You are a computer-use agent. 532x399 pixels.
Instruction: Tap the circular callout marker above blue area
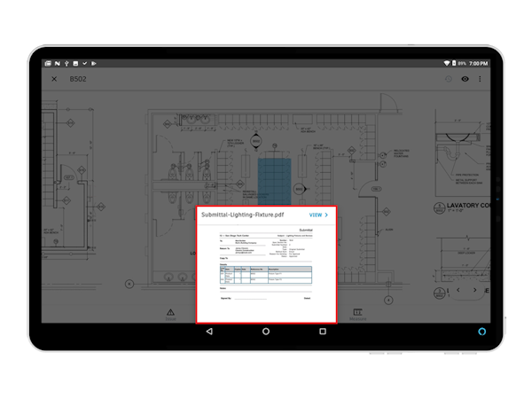click(257, 142)
